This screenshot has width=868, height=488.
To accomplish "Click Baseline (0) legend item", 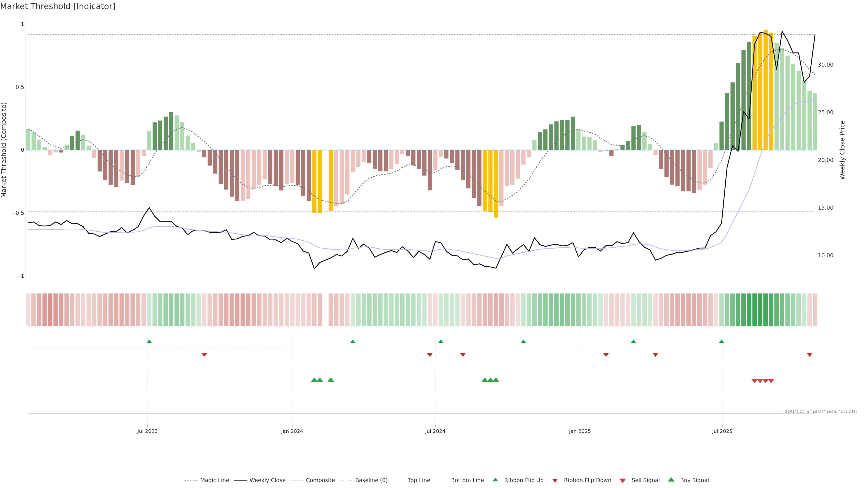I will tap(371, 480).
